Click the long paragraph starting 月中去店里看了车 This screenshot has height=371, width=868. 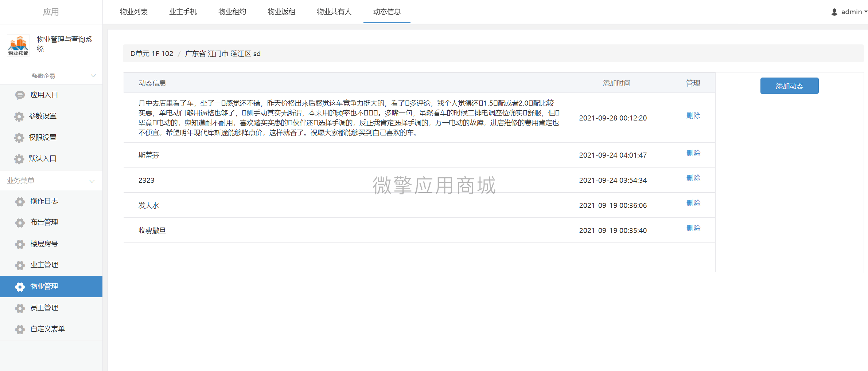349,118
